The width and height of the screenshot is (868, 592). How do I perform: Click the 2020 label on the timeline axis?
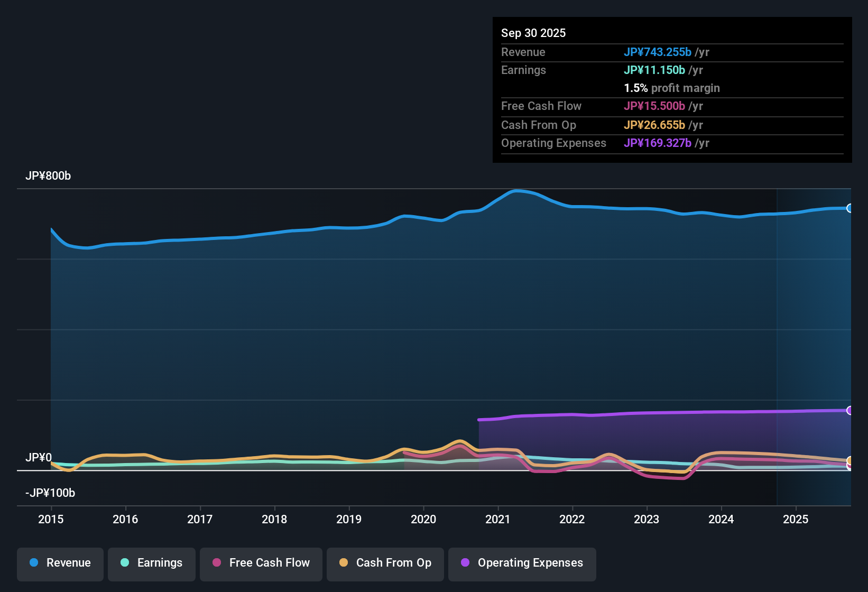pyautogui.click(x=423, y=520)
